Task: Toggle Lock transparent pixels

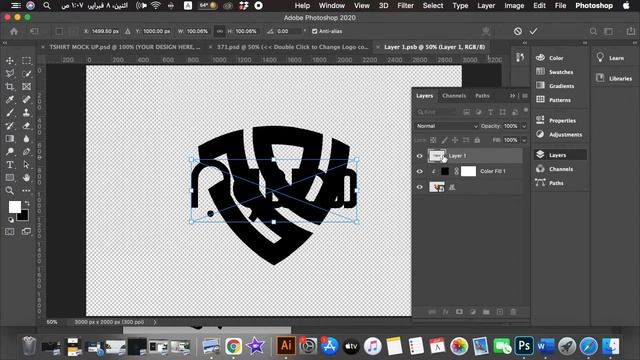Action: 433,140
